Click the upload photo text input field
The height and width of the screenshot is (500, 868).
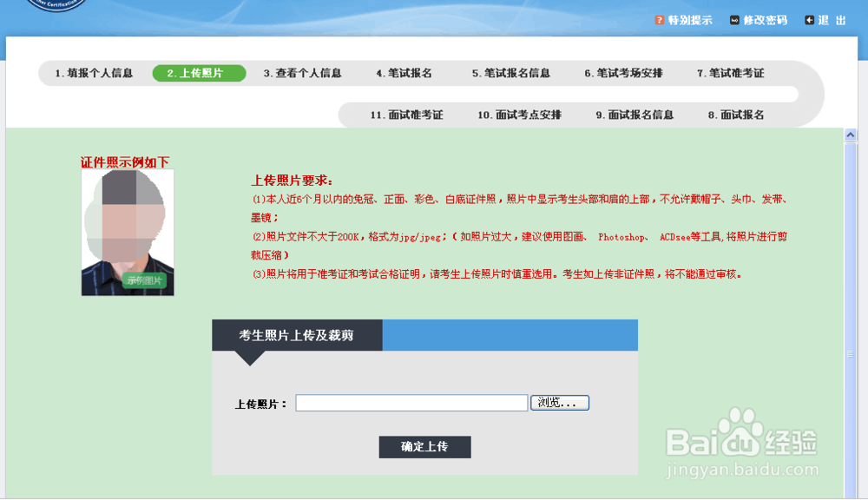[x=411, y=402]
